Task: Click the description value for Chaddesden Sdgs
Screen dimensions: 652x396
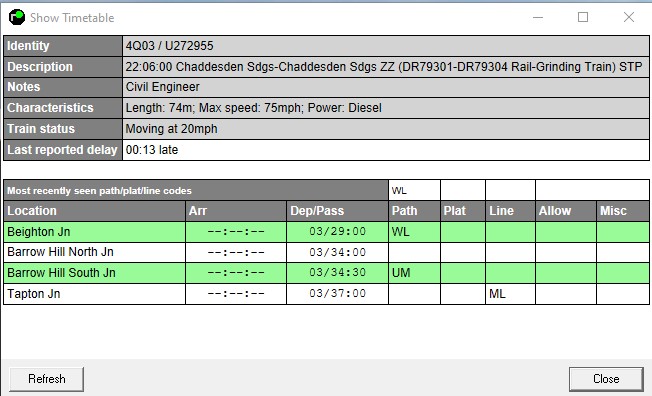Action: 383,67
